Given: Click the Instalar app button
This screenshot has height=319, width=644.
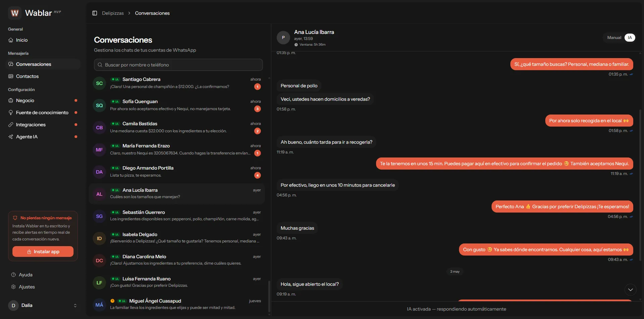Looking at the screenshot, I should (x=43, y=252).
